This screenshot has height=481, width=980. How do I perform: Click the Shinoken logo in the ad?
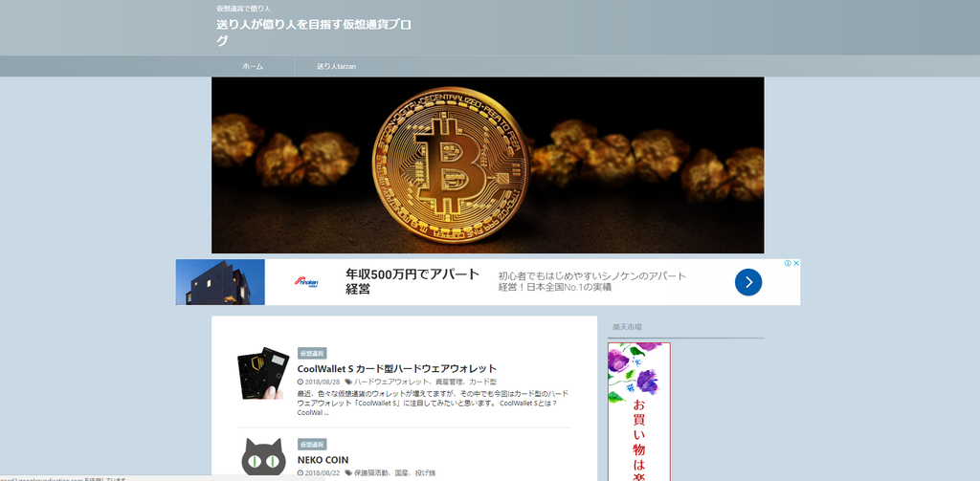[x=306, y=282]
